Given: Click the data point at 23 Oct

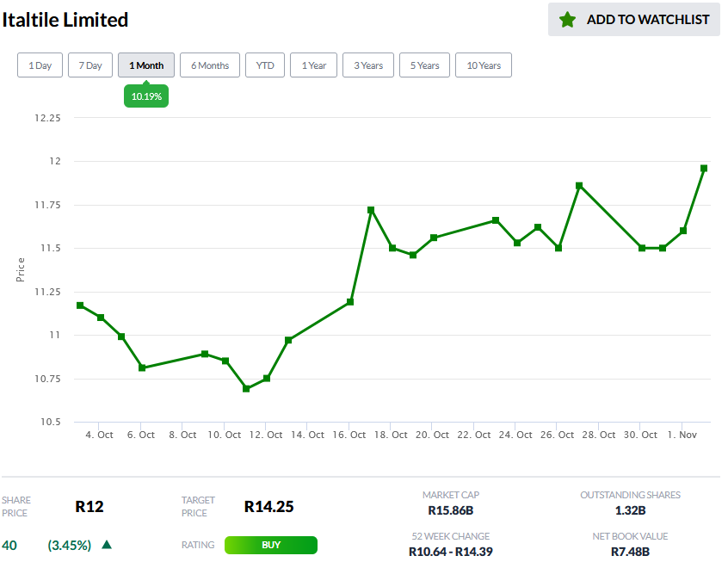Looking at the screenshot, I should [x=496, y=220].
